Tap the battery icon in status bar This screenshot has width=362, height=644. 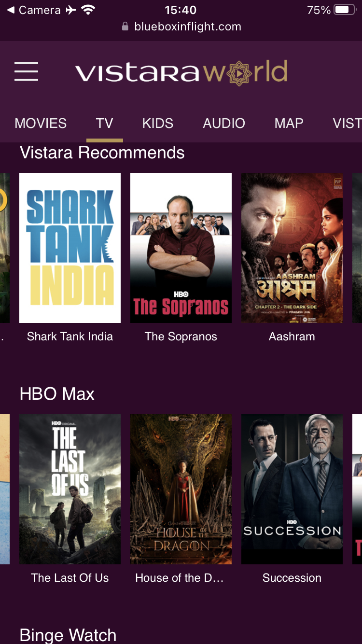[345, 10]
